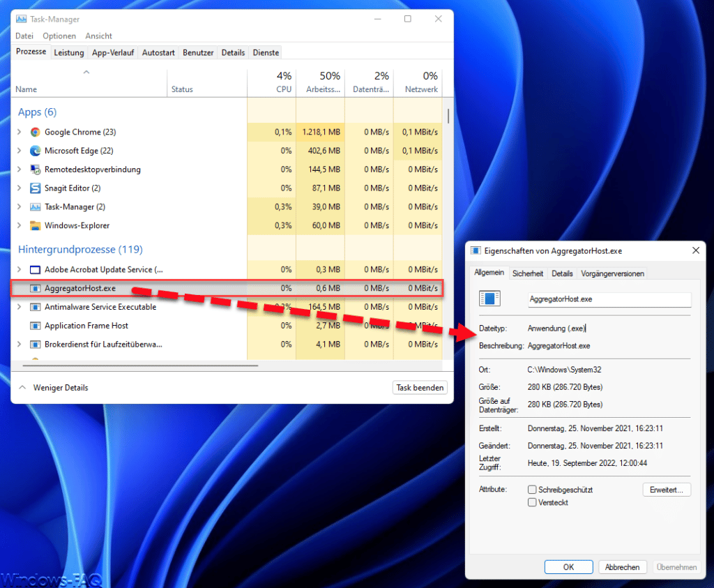The height and width of the screenshot is (588, 714).
Task: Click the AggregatorHost.exe filename input field
Action: click(x=609, y=299)
